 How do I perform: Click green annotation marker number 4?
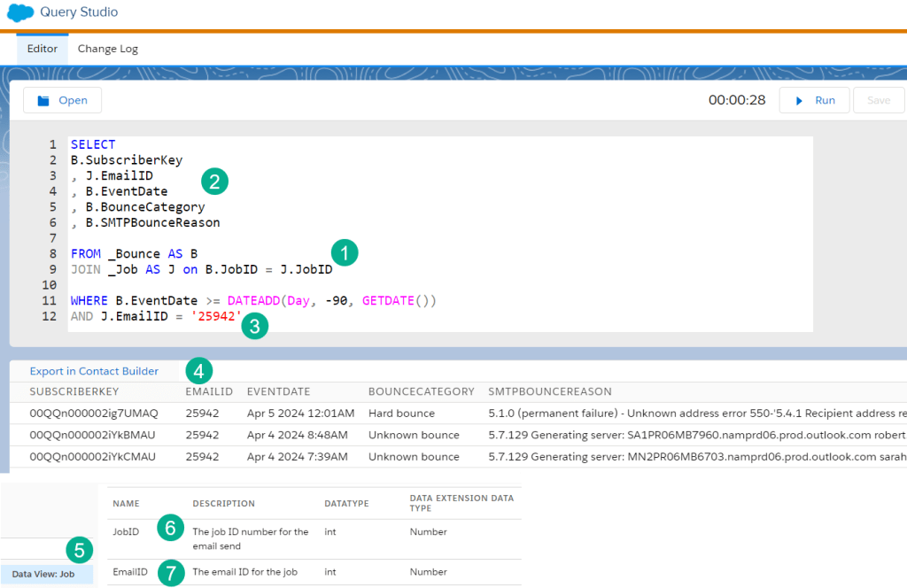(198, 370)
